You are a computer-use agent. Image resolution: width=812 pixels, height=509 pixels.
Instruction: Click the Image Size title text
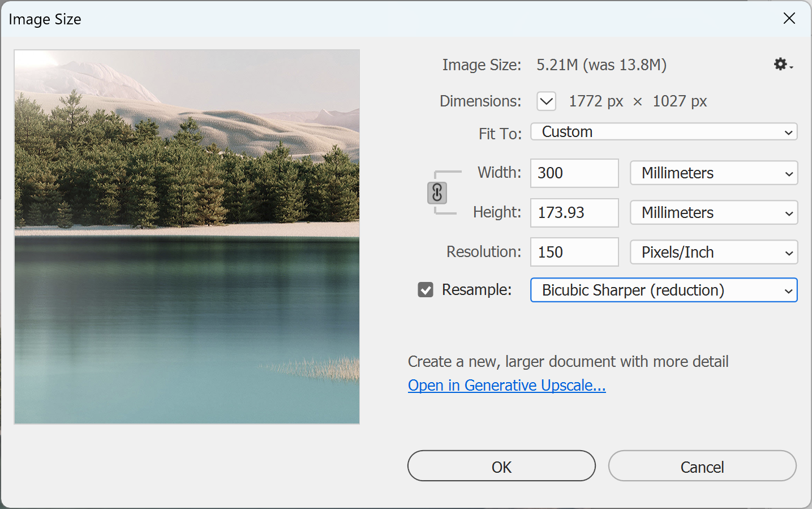[x=45, y=19]
